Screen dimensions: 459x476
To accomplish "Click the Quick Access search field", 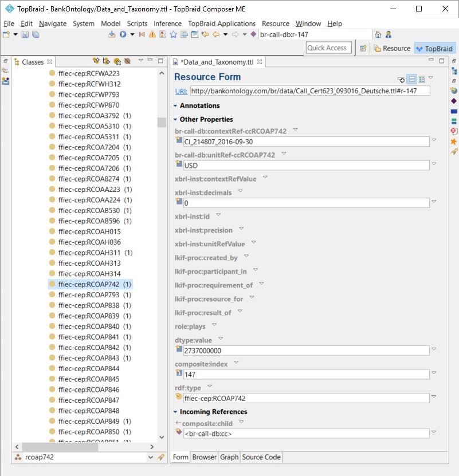I will pos(327,48).
